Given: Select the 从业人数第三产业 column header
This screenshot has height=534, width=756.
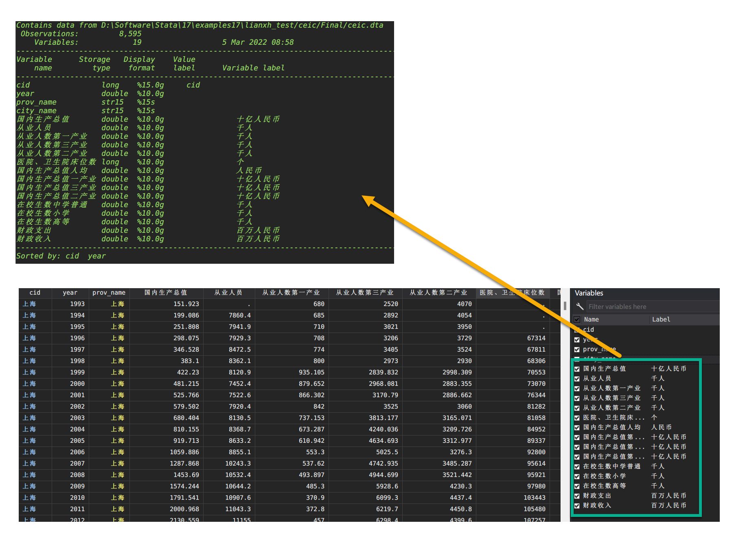Looking at the screenshot, I should pyautogui.click(x=364, y=293).
